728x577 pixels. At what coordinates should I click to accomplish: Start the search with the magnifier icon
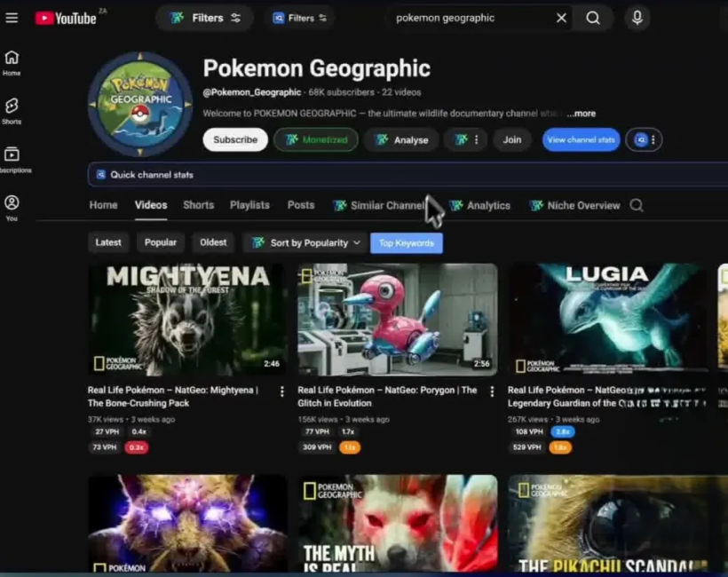click(592, 17)
